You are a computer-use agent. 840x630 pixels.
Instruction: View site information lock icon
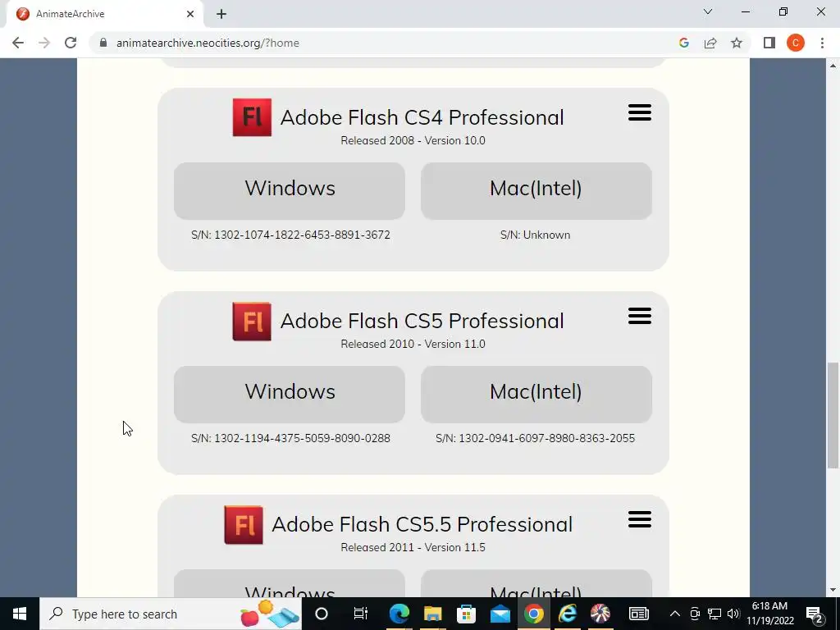[x=103, y=43]
